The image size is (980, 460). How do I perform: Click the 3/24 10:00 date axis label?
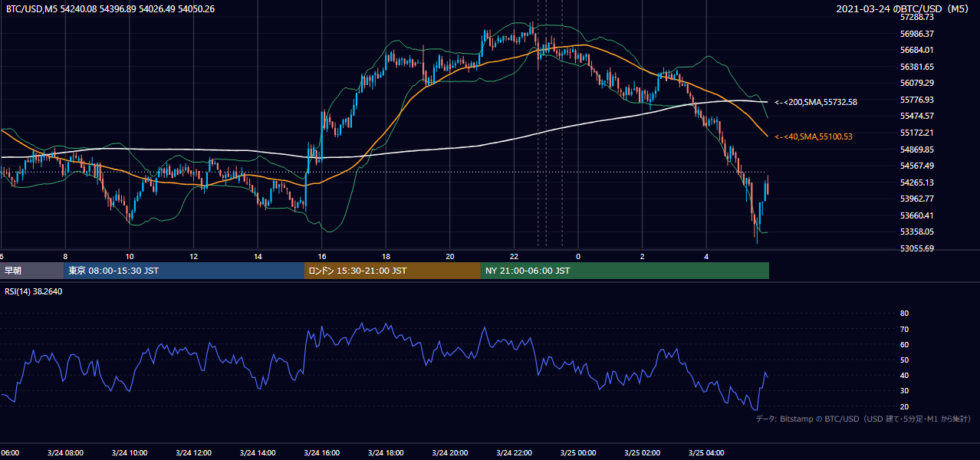pos(129,453)
